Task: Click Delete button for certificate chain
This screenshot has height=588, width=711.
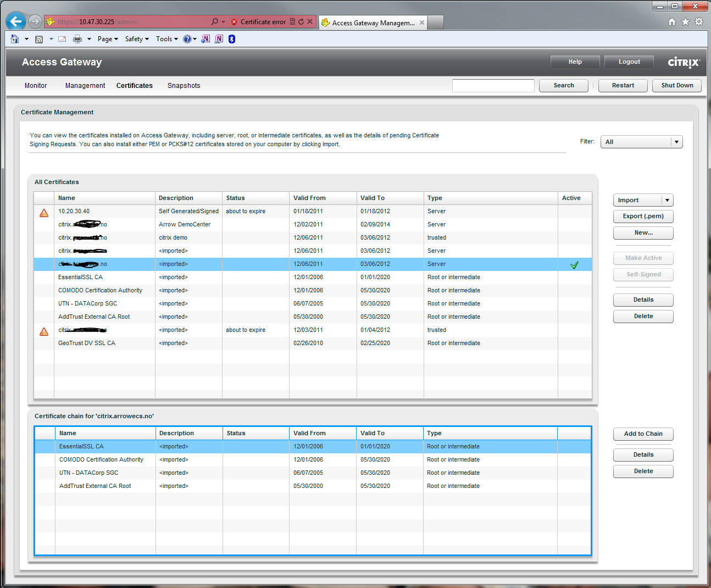Action: coord(643,471)
